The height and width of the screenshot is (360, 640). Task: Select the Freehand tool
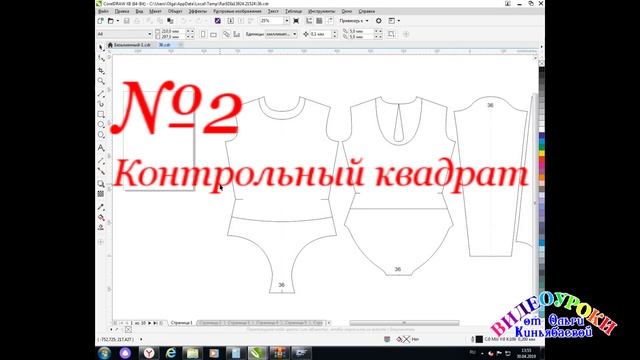101,94
